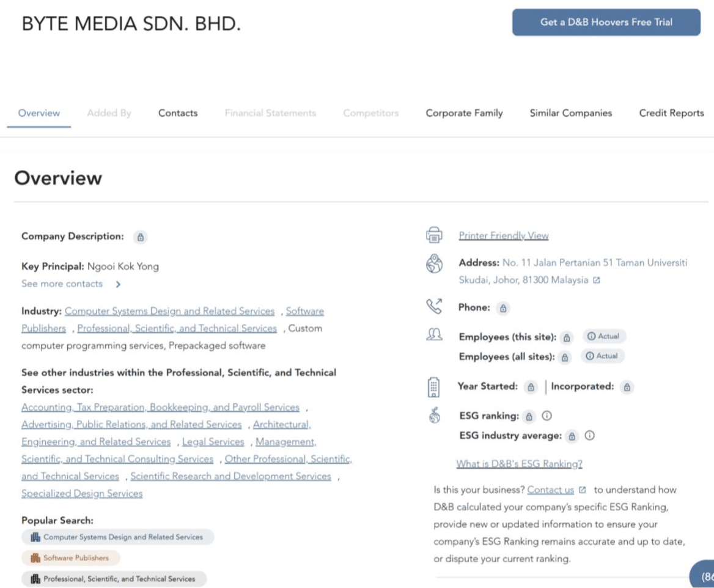Open the Legal Services link
This screenshot has height=588, width=714.
[x=213, y=442]
